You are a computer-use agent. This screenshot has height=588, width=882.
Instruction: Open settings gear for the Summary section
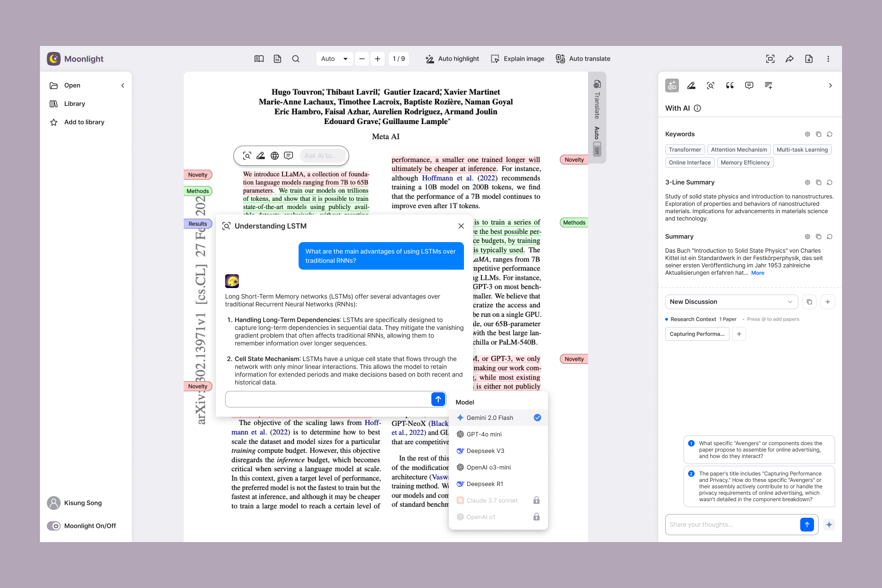(x=808, y=237)
